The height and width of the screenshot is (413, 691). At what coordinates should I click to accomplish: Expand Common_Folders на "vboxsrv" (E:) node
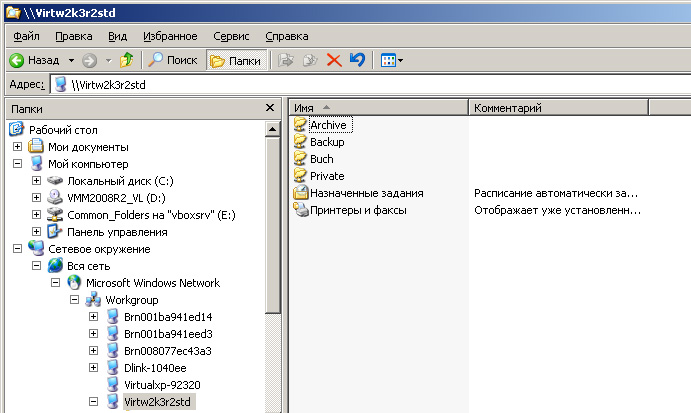(x=36, y=215)
